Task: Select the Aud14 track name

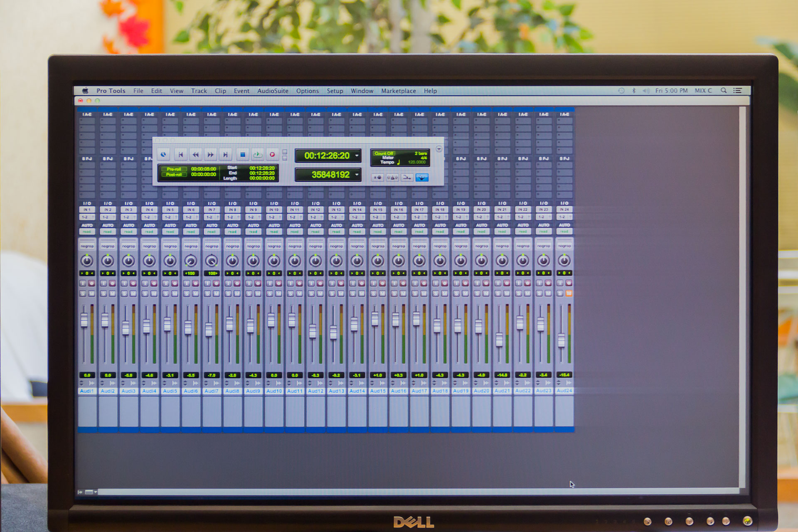Action: [x=357, y=391]
